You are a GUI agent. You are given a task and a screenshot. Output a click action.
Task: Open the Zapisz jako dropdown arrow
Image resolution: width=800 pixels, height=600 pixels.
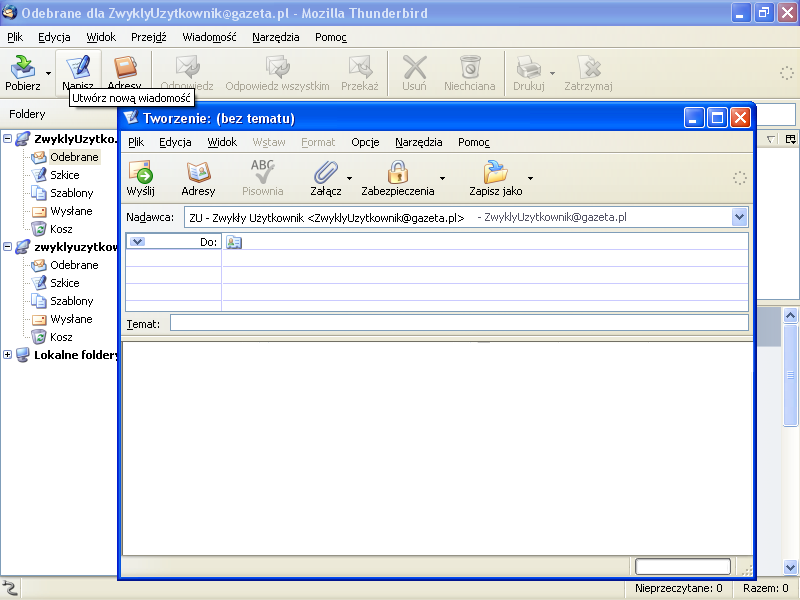click(x=531, y=179)
